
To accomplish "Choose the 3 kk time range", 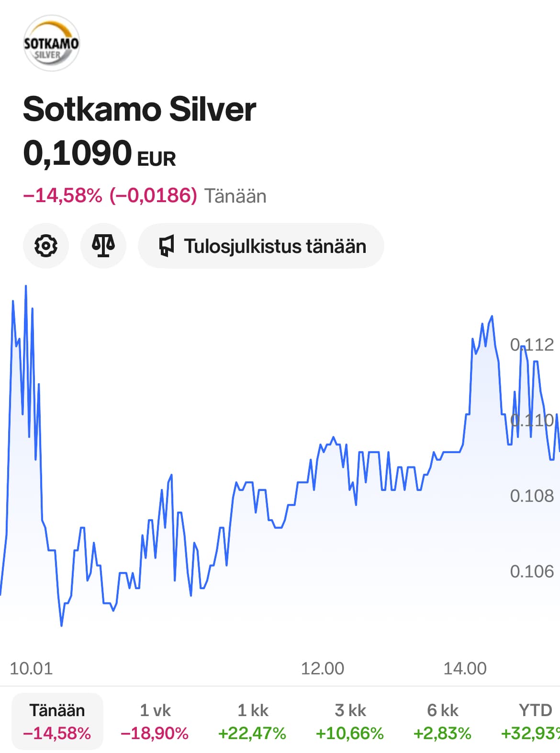I will click(x=350, y=721).
